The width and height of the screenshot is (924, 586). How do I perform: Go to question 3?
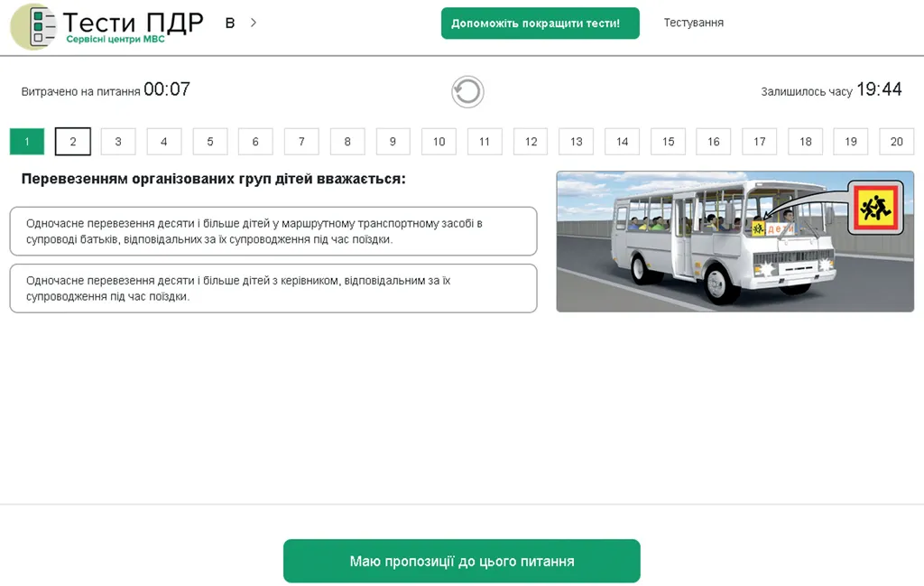(118, 142)
